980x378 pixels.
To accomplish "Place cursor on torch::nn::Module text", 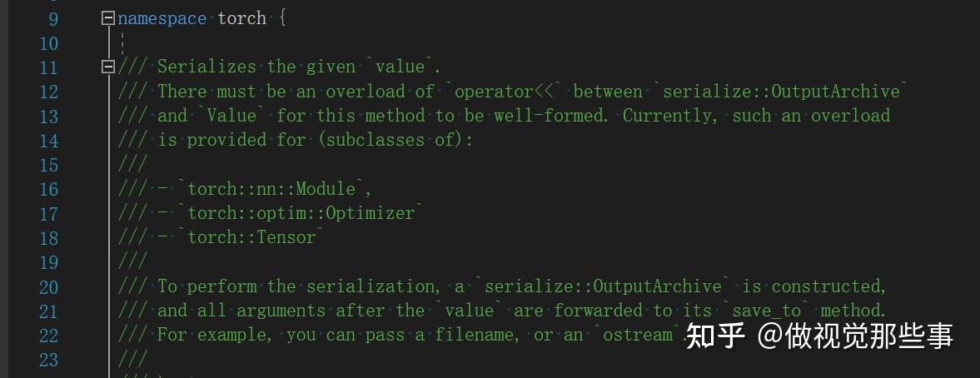I will pos(271,189).
